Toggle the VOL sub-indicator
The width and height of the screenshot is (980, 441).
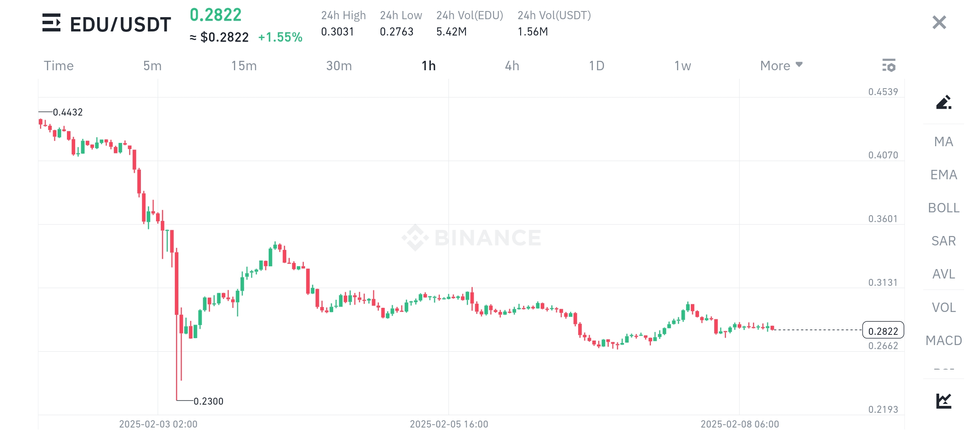(944, 307)
